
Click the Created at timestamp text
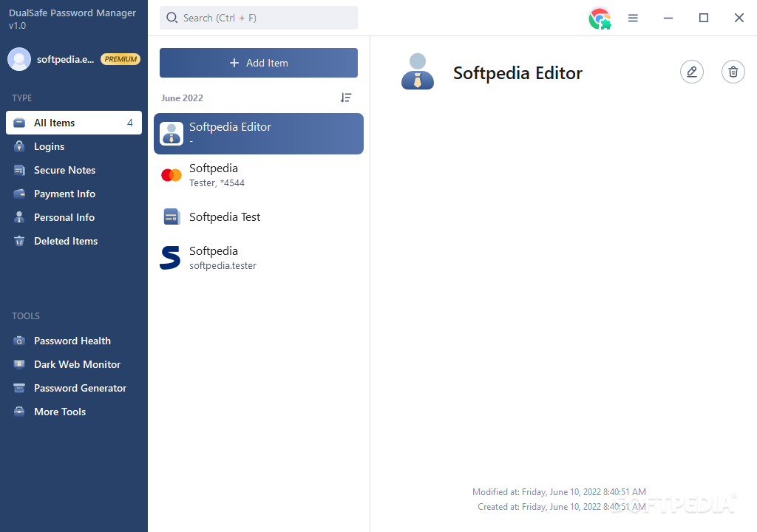tap(562, 506)
